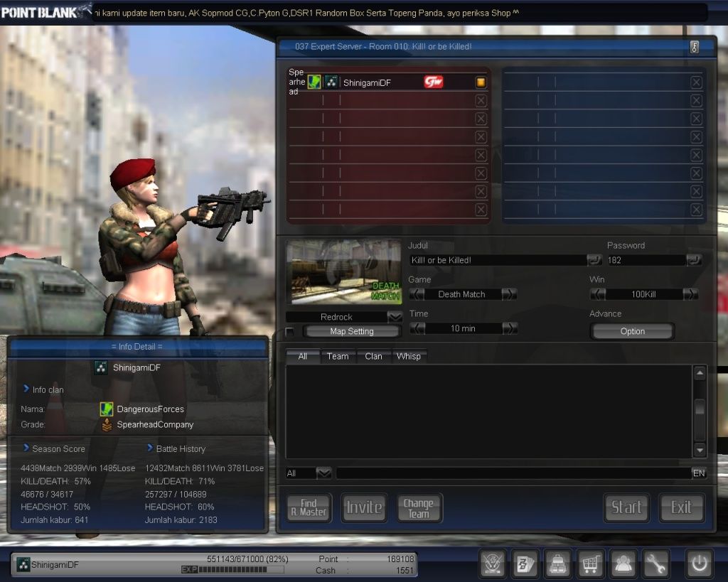Open the community friends panel
Image resolution: width=728 pixels, height=582 pixels.
click(x=623, y=564)
